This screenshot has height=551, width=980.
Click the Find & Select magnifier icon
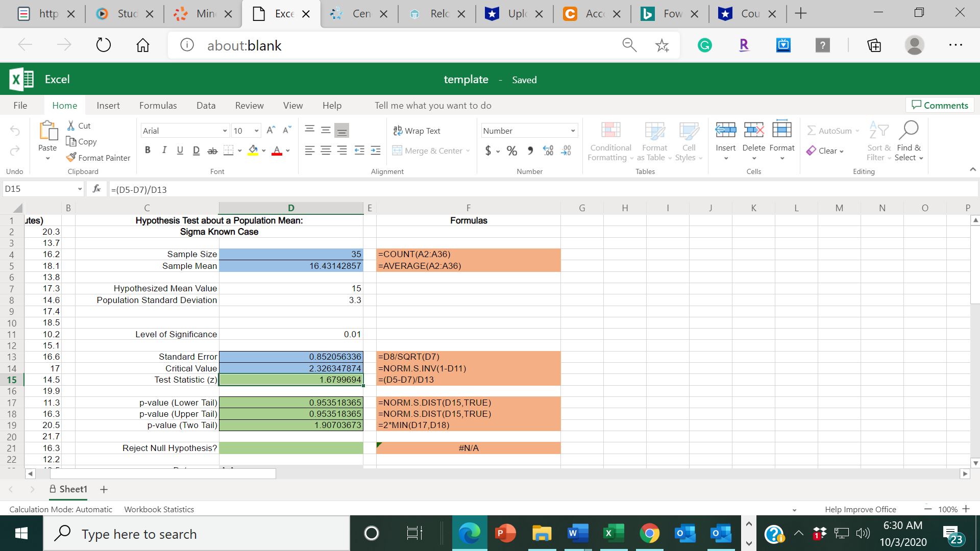(x=909, y=130)
